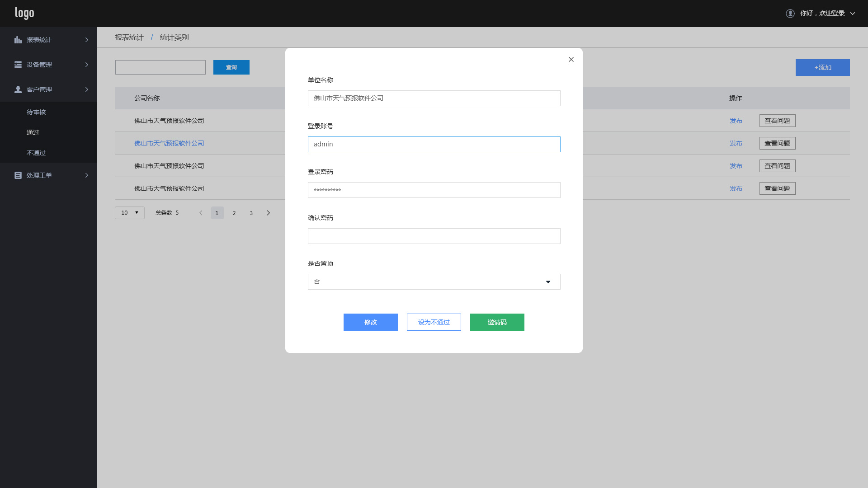This screenshot has width=868, height=488.
Task: Expand the 设备管理 sidebar chevron
Action: pyautogui.click(x=87, y=65)
